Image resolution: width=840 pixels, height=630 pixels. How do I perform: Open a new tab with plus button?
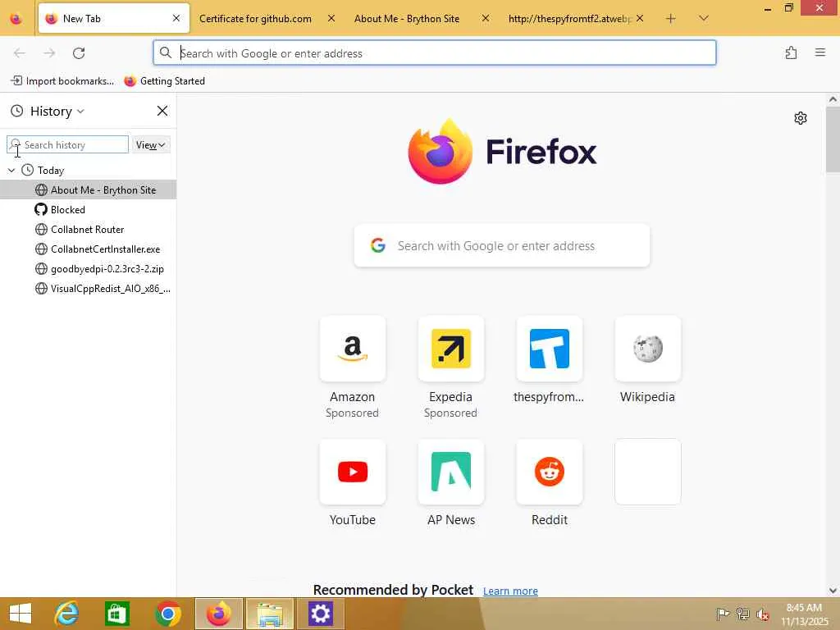click(x=671, y=19)
